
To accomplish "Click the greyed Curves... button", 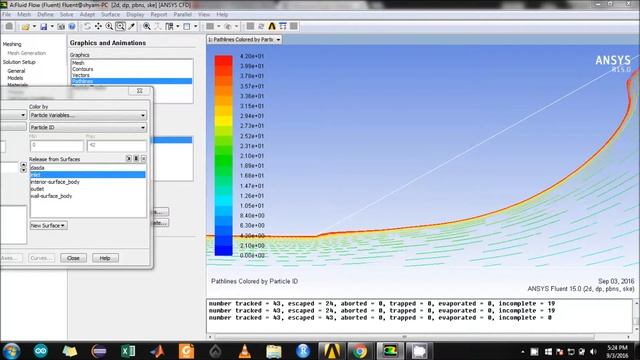I will [42, 258].
